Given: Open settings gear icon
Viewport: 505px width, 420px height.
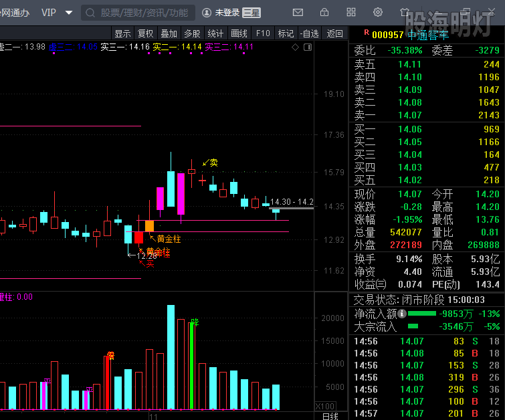Looking at the screenshot, I should (378, 13).
